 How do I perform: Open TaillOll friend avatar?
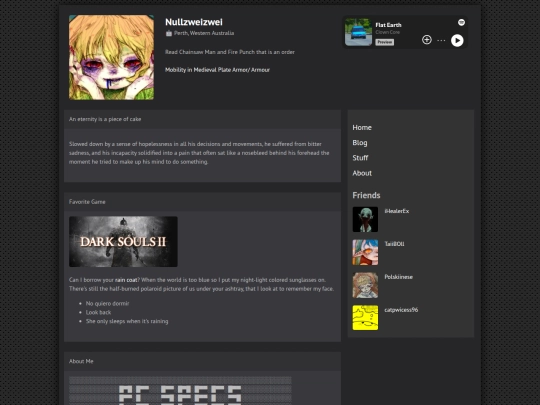click(x=365, y=252)
